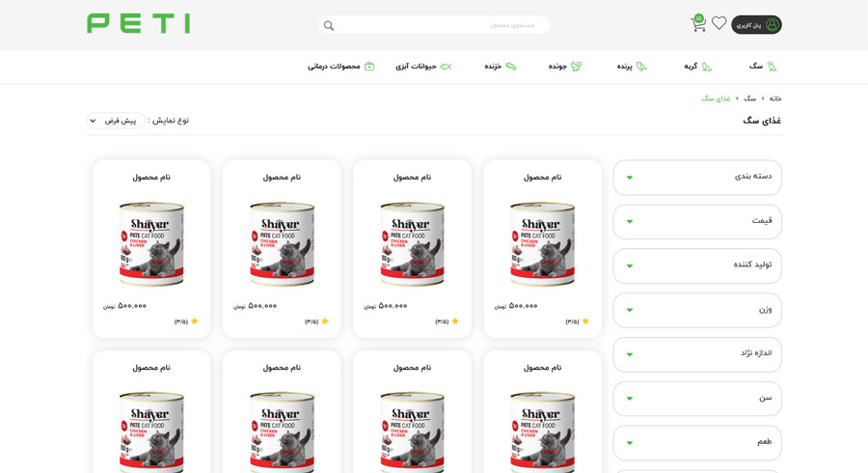Click the غذای سگ page heading
This screenshot has width=868, height=473.
762,121
